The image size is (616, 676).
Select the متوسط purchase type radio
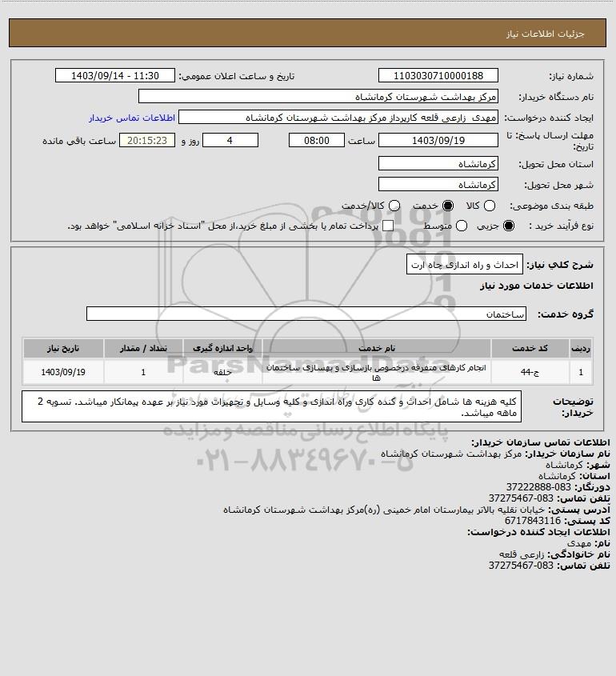(462, 226)
